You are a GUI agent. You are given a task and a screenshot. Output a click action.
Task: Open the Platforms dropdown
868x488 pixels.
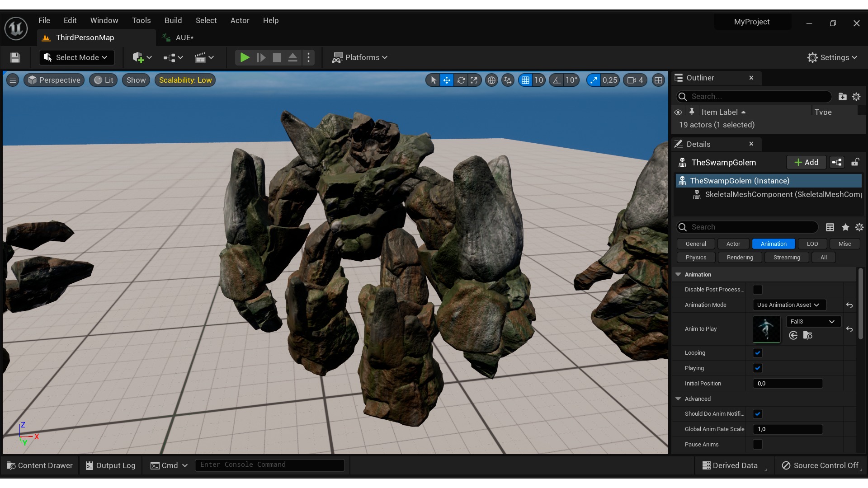360,57
